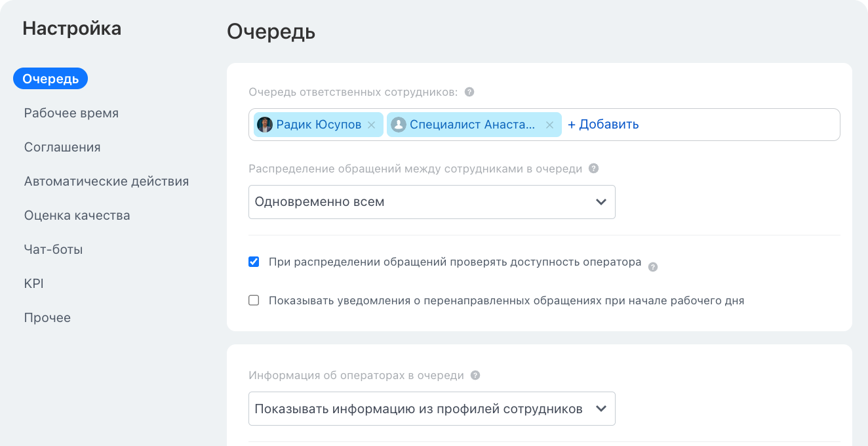
Task: Click label Распределение обращений между сотрудниками
Action: (416, 169)
